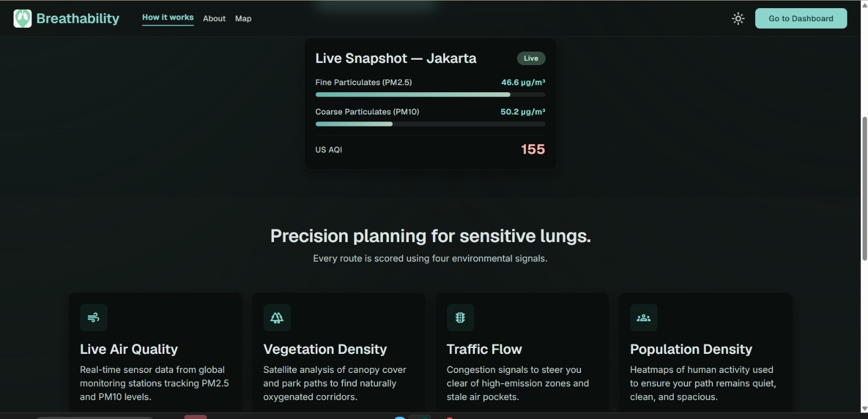
Task: Select the Live Air Quality card heading
Action: point(129,349)
